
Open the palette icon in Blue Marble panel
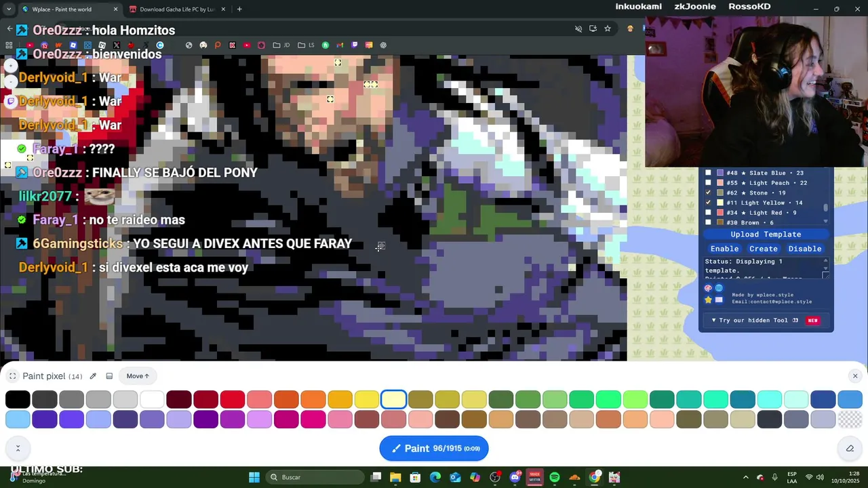click(709, 288)
